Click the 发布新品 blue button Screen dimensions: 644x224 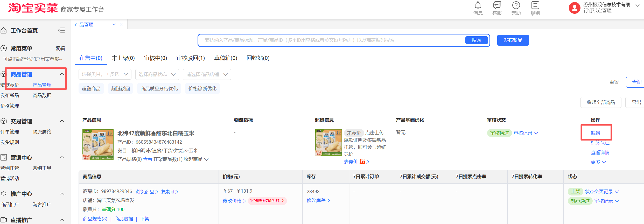[513, 40]
